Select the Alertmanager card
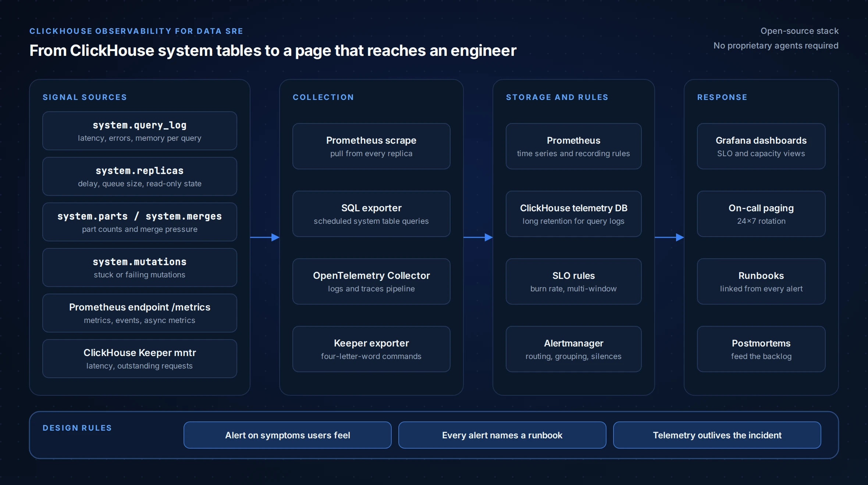 click(574, 349)
